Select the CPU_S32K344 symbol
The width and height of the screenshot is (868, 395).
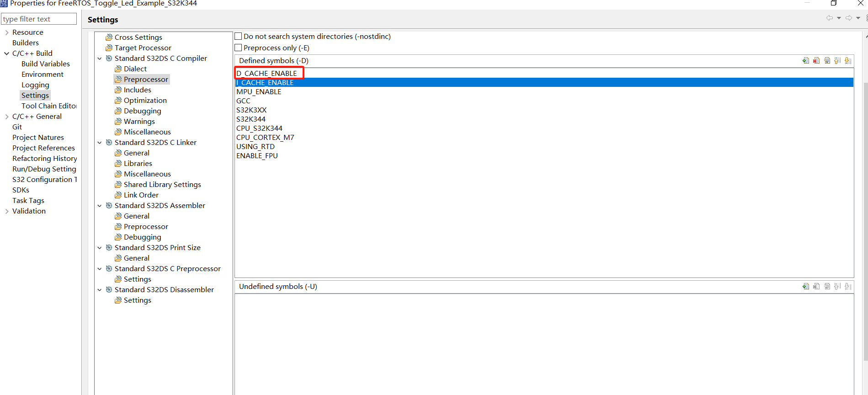259,128
